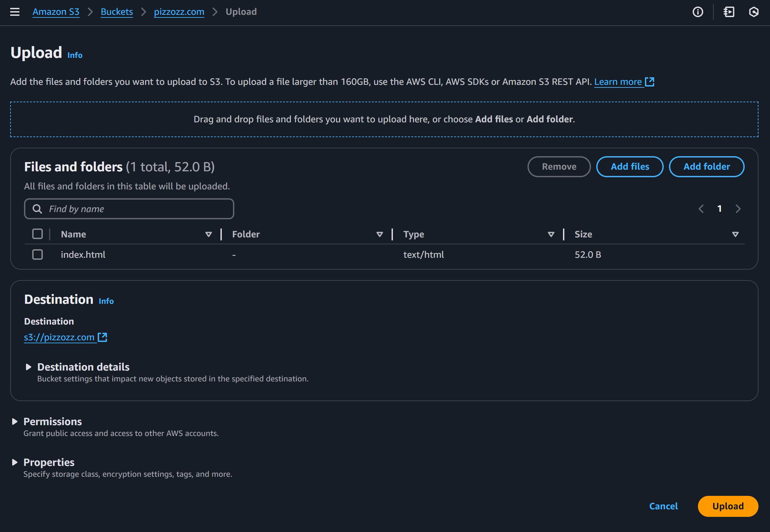Expand the Destination details section
770x532 pixels.
pos(29,367)
